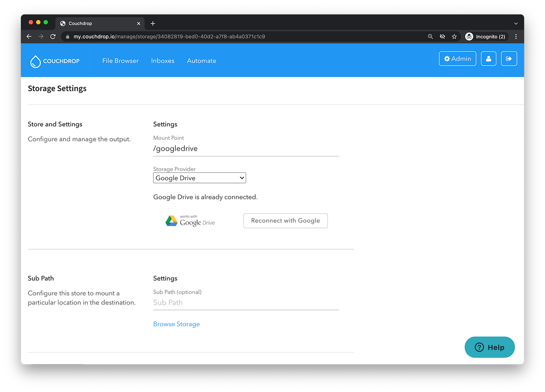The width and height of the screenshot is (545, 392).
Task: Open the Storage Provider dropdown
Action: [199, 177]
